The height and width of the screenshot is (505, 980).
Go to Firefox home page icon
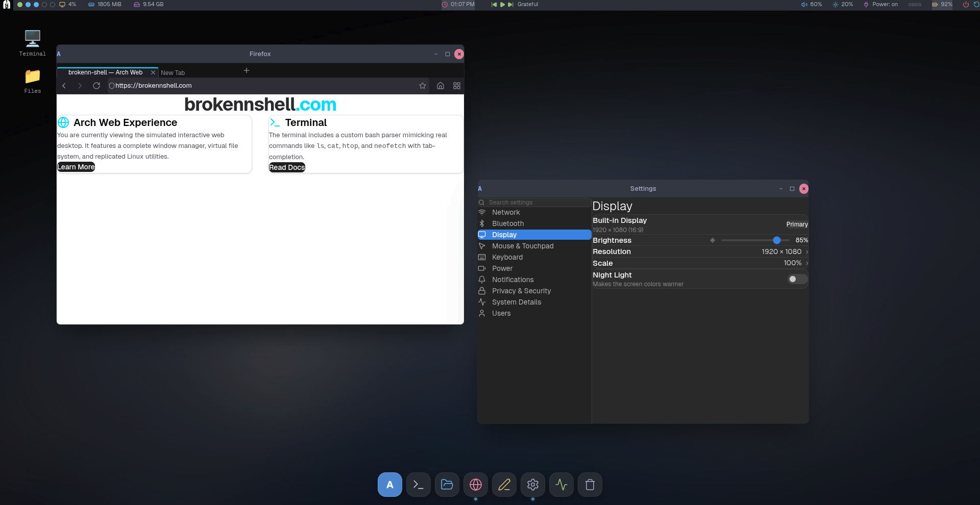[440, 86]
